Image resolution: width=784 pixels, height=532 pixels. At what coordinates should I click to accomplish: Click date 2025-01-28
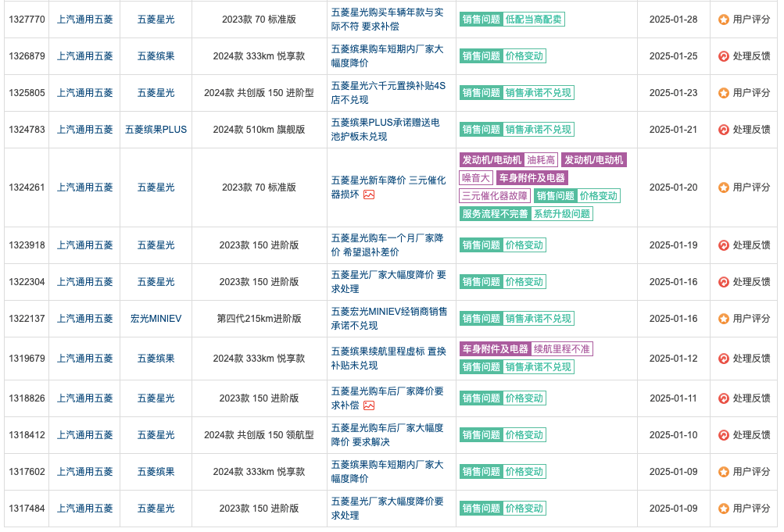tap(674, 20)
